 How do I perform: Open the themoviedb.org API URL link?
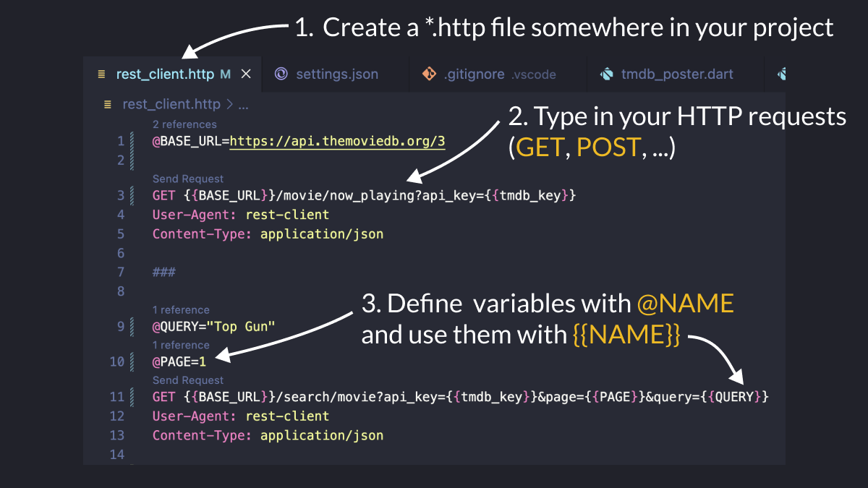tap(337, 140)
